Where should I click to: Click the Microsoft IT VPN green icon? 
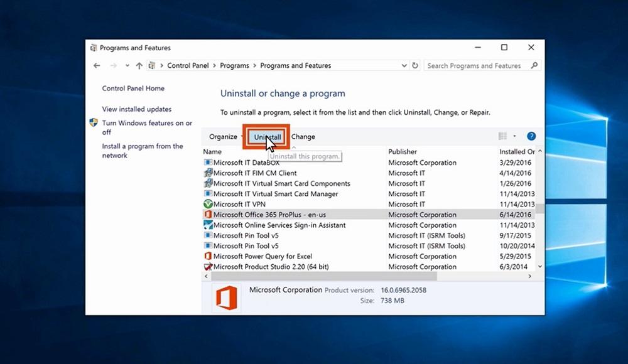[x=208, y=205]
